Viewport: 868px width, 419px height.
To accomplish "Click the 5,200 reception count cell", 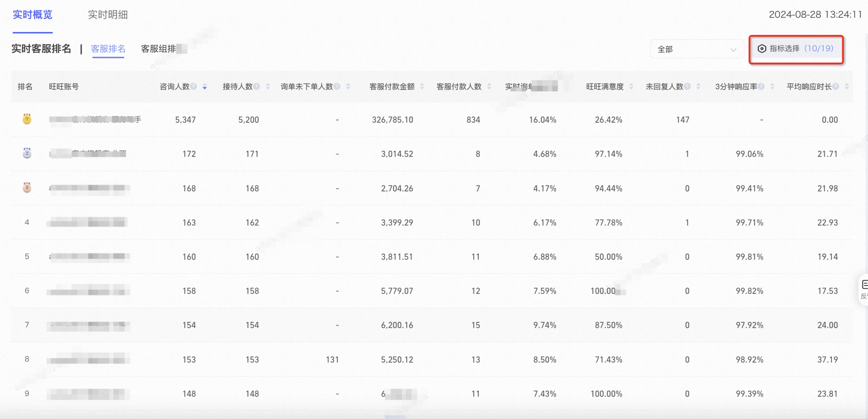I will pyautogui.click(x=248, y=120).
